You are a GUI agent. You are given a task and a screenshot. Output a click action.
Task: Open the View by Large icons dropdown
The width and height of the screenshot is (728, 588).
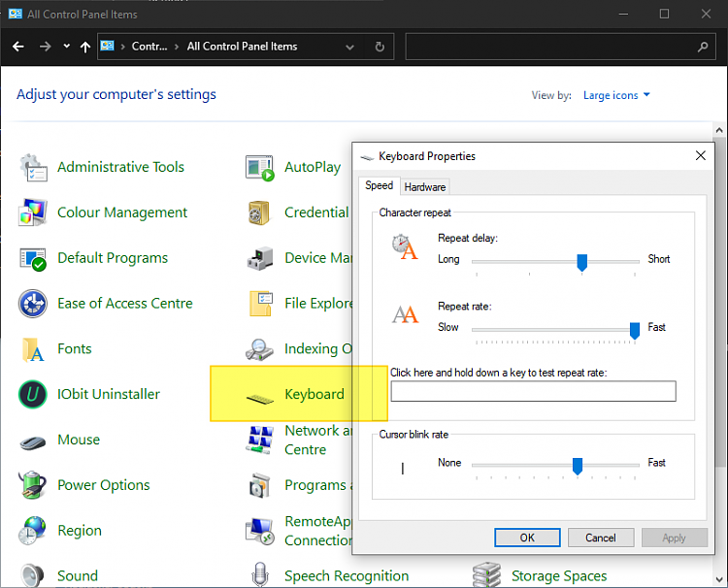click(616, 95)
